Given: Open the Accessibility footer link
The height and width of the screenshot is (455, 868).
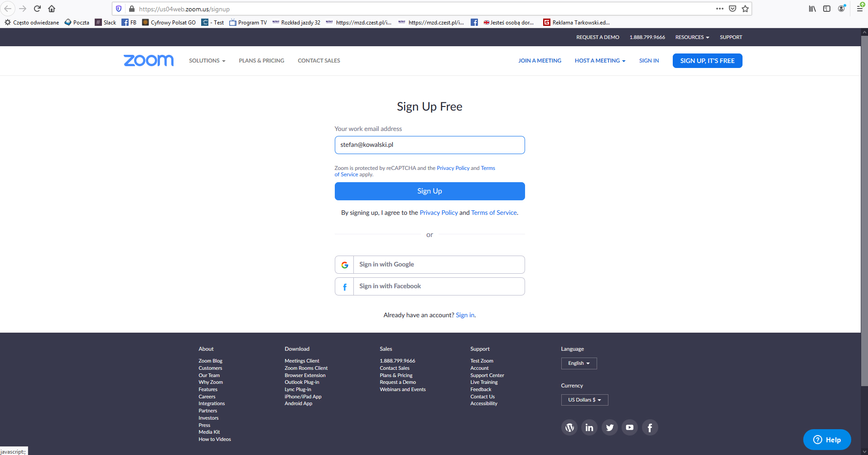Looking at the screenshot, I should [x=483, y=404].
